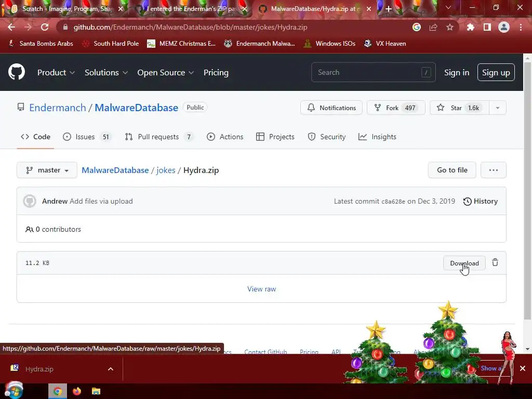
Task: Navigate to MalwareDatabase in the breadcrumb
Action: point(115,170)
